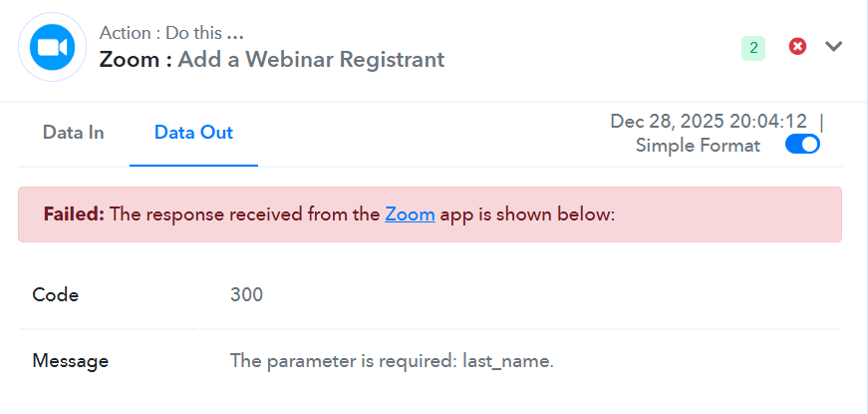Click the pipe separator after the timestamp
Screen dimensions: 868x414
[821, 122]
